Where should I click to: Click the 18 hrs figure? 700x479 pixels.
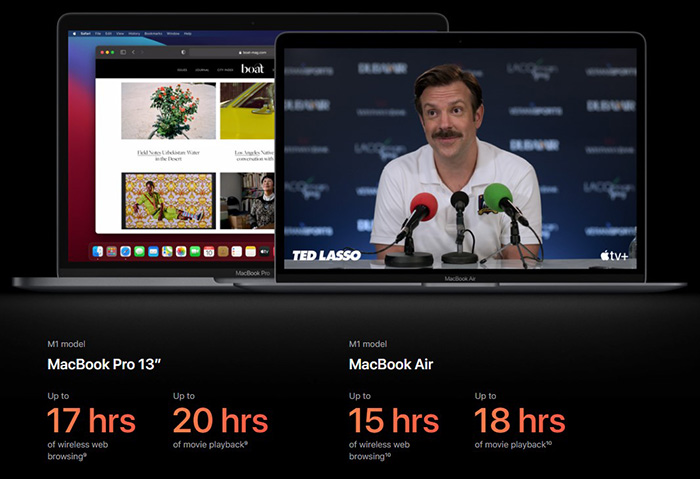(x=520, y=421)
